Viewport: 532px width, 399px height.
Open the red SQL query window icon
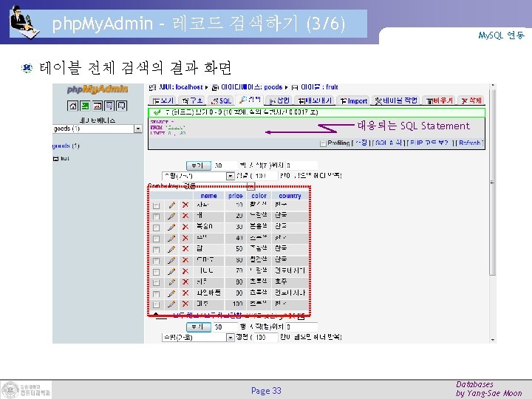tap(98, 106)
